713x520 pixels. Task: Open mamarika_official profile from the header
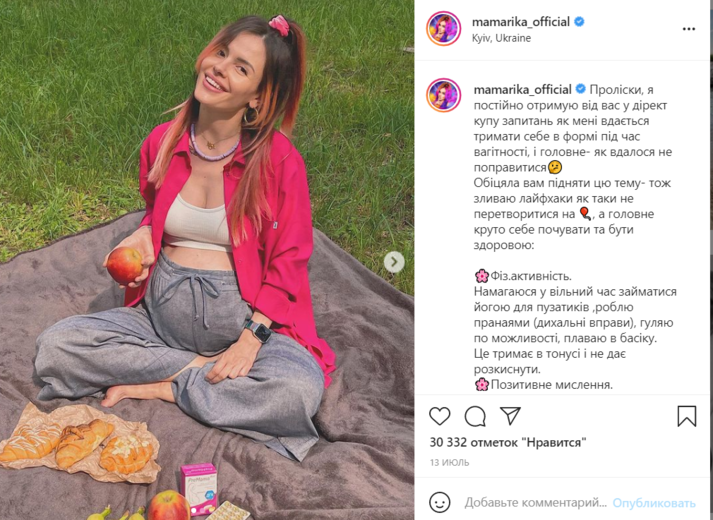(521, 22)
